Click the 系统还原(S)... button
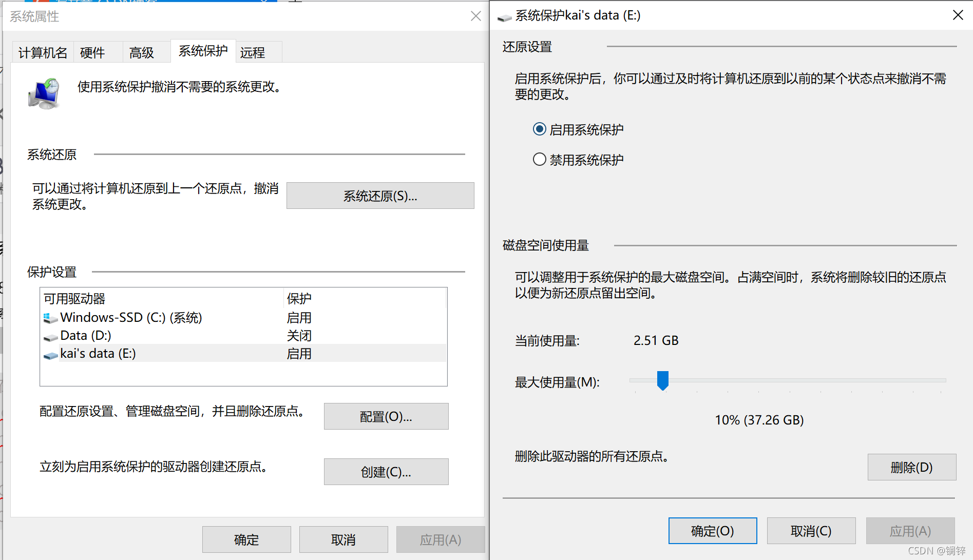The width and height of the screenshot is (973, 560). click(x=380, y=196)
